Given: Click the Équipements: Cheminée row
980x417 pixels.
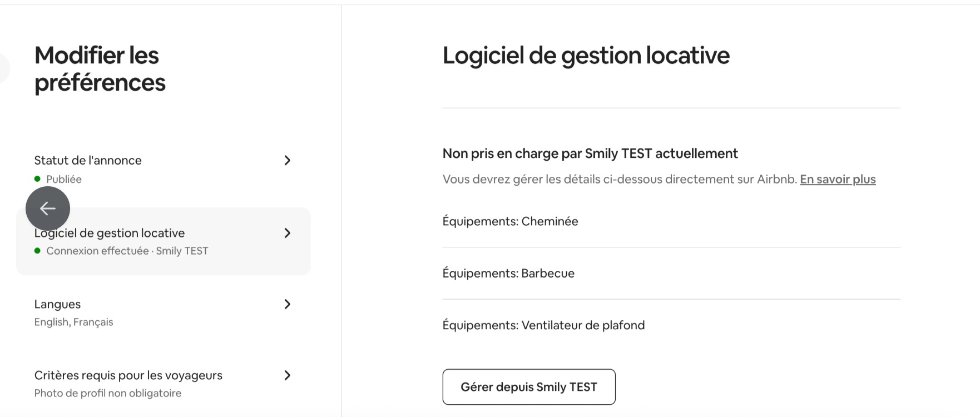Looking at the screenshot, I should pos(510,221).
